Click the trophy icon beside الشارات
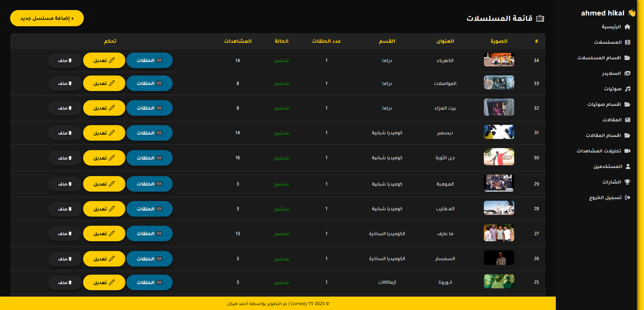 627,182
